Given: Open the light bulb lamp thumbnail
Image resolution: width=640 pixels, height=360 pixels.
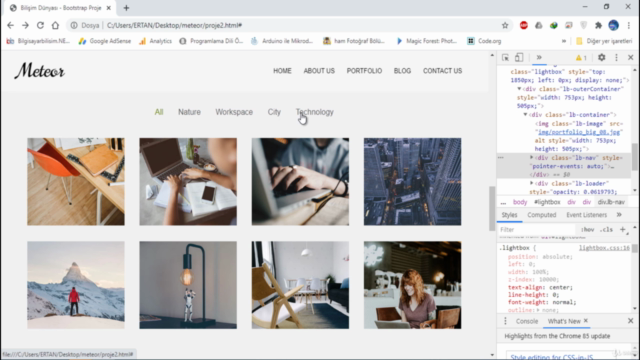Looking at the screenshot, I should coord(188,285).
